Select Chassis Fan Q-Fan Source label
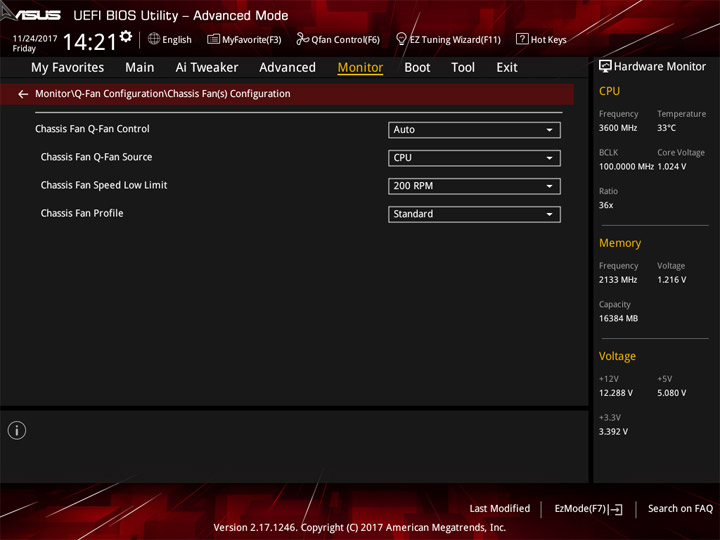Viewport: 720px width, 540px height. [x=96, y=157]
